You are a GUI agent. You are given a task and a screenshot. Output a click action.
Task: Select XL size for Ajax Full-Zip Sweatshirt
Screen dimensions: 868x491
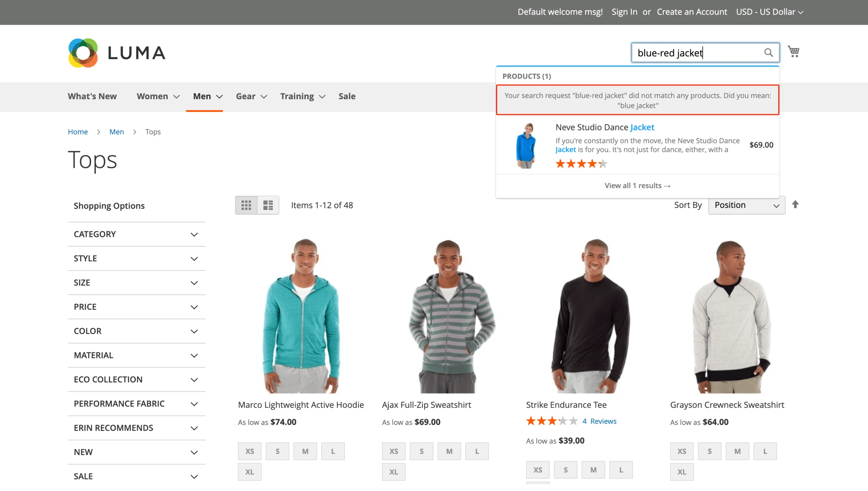[x=394, y=471]
